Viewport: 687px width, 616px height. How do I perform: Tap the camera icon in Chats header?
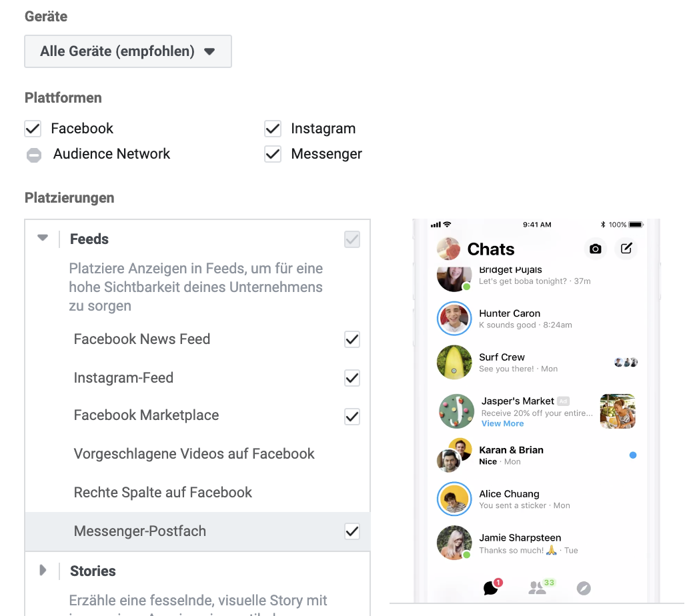(x=595, y=249)
